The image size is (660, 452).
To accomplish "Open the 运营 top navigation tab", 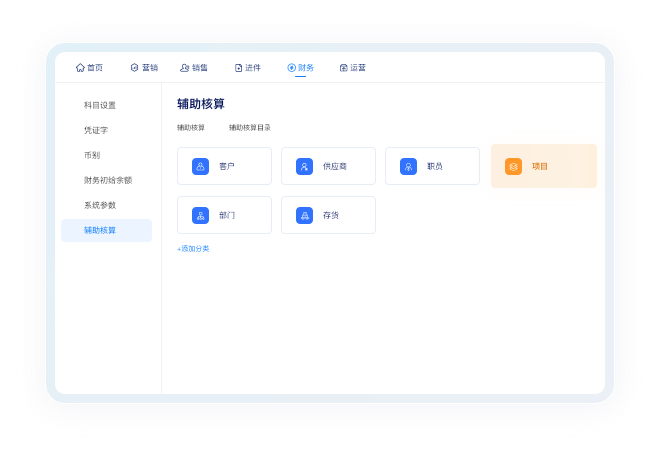I will tap(353, 68).
